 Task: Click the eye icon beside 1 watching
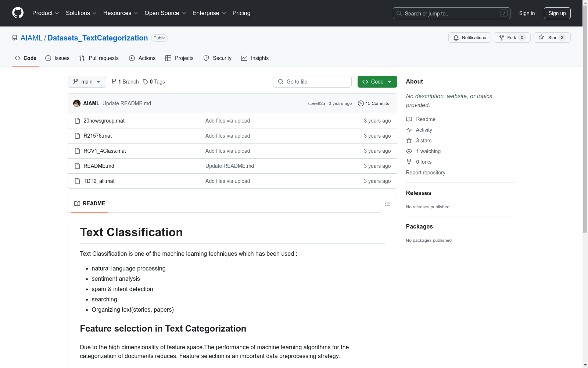[x=409, y=151]
